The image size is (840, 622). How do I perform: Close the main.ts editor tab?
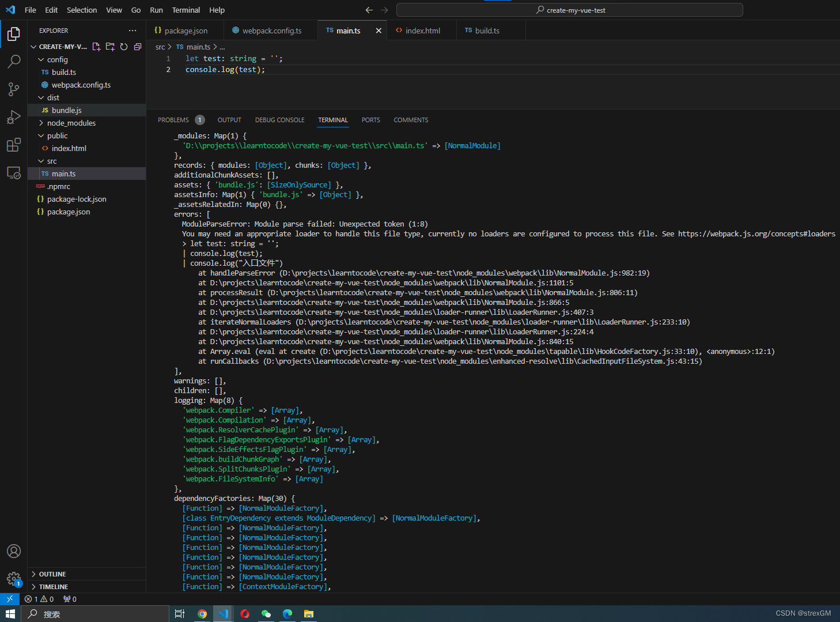(x=379, y=31)
